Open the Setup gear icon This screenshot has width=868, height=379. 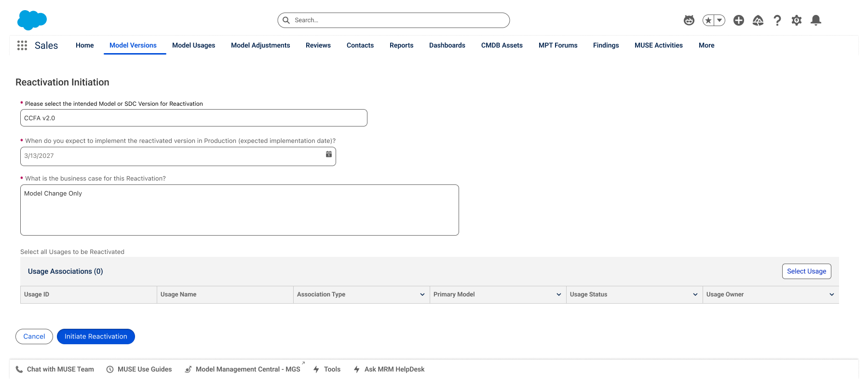pos(797,20)
